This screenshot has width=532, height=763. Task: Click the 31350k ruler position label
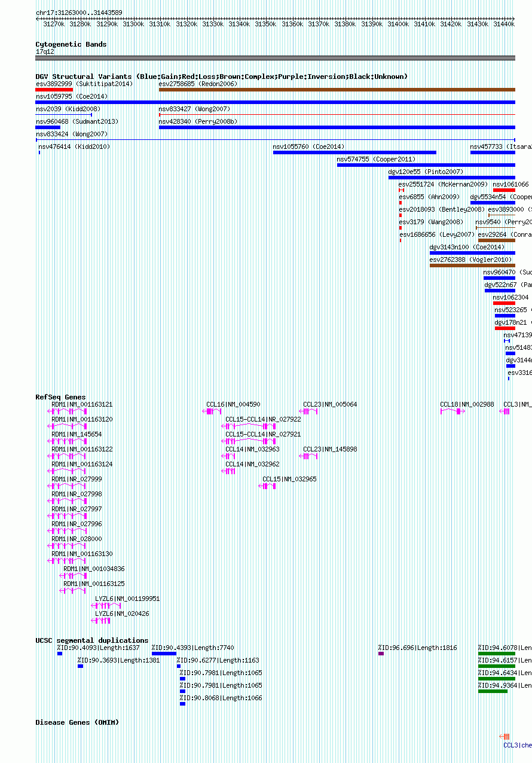coord(266,24)
